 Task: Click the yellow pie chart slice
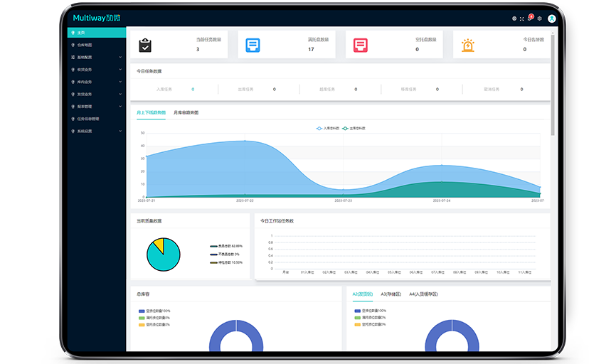[x=158, y=245]
